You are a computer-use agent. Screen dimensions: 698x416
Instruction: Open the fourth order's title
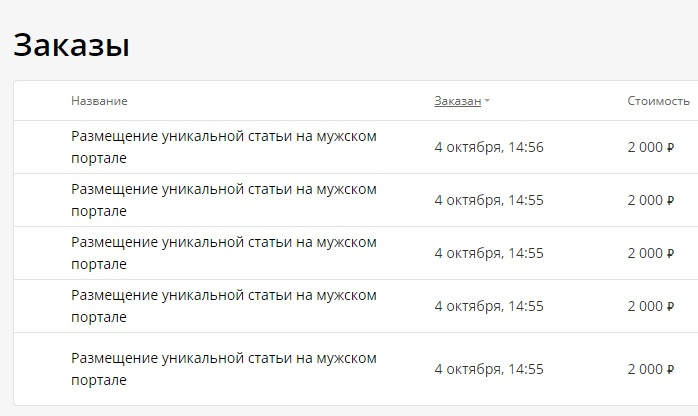click(223, 306)
